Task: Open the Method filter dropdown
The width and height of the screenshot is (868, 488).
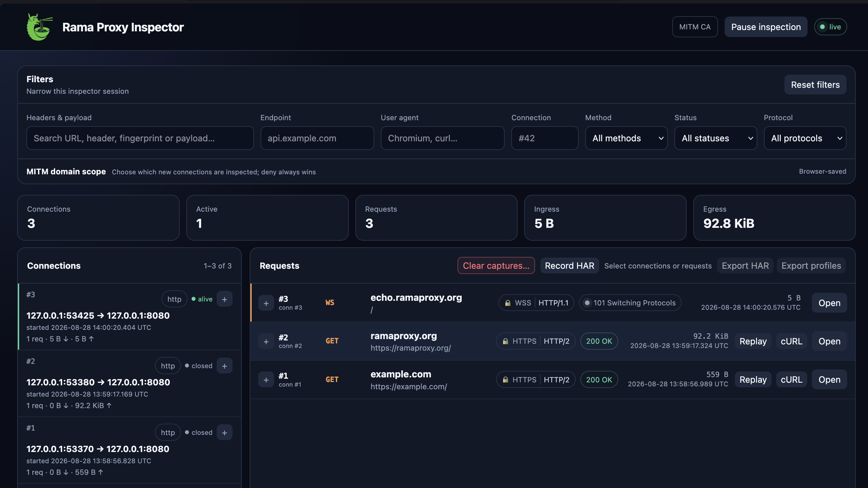Action: tap(626, 138)
